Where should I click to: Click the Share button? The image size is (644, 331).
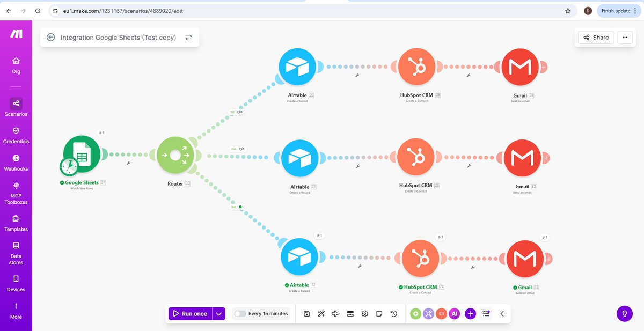click(x=596, y=37)
